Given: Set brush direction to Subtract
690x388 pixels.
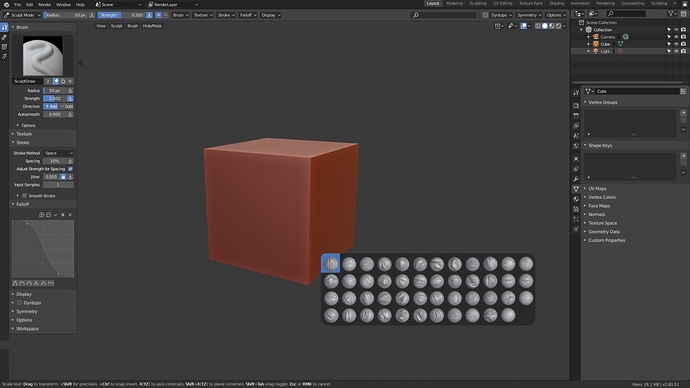Looking at the screenshot, I should pyautogui.click(x=66, y=106).
